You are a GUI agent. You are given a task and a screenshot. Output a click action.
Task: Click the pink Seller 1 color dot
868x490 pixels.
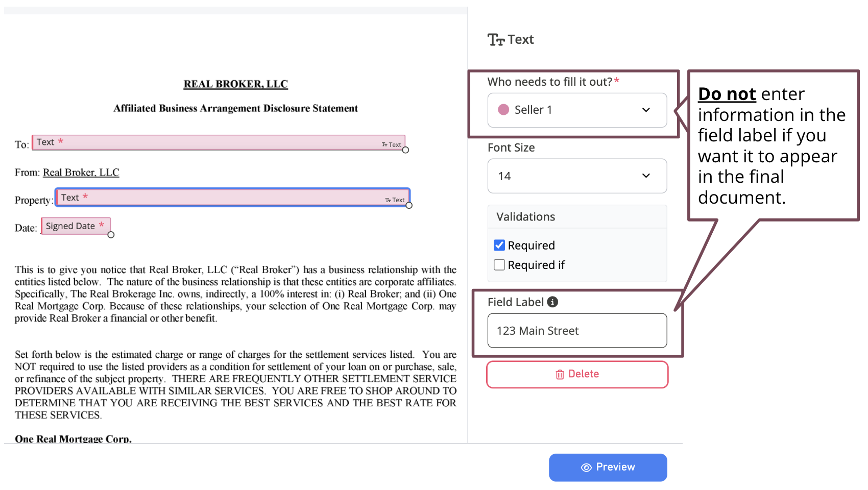tap(504, 110)
